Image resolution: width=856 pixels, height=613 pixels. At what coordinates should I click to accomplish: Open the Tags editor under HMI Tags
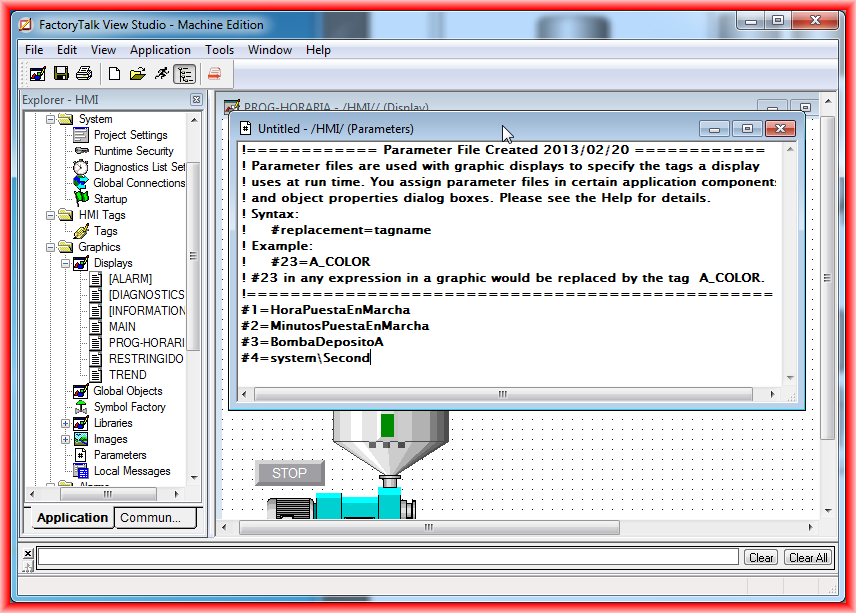click(106, 231)
